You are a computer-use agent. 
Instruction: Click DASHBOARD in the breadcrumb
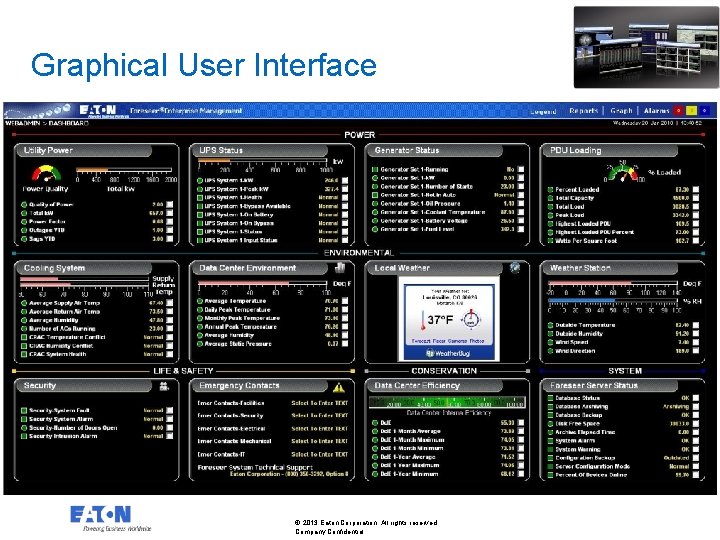tap(68, 123)
